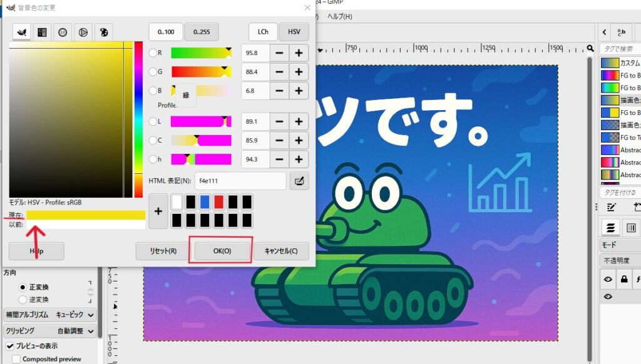Select the カスタム gradient in the list
Image resolution: width=641 pixels, height=364 pixels.
[620, 63]
